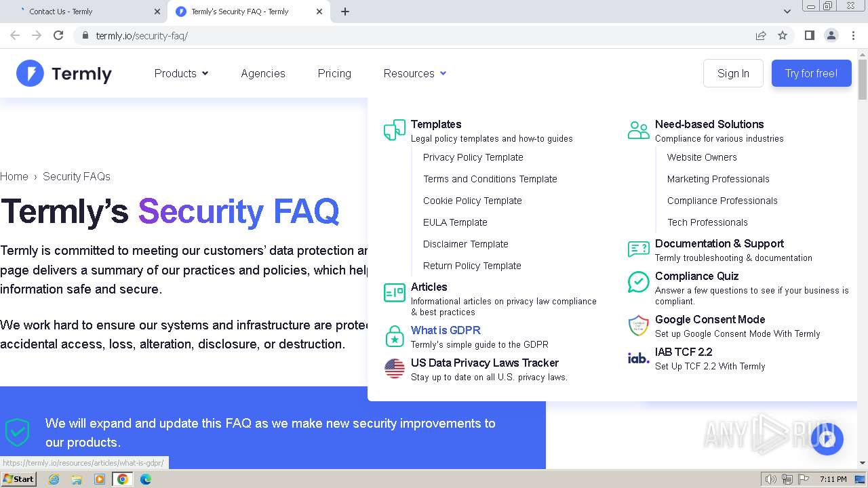The width and height of the screenshot is (868, 488).
Task: Open media player from the taskbar
Action: (100, 479)
